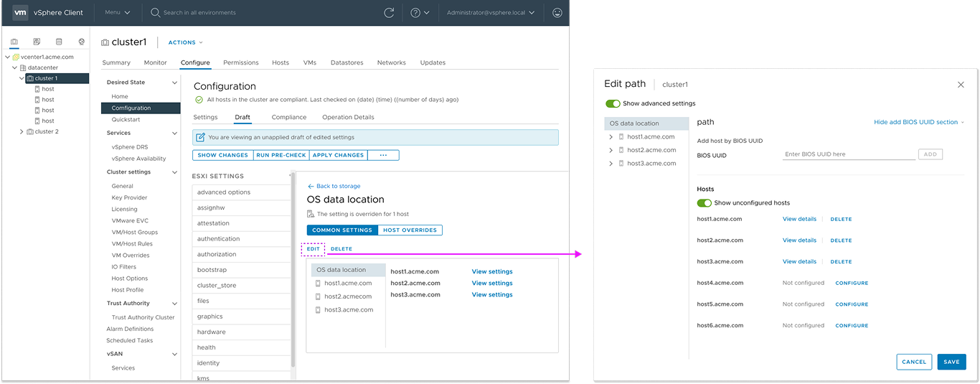Click the override icon beside setting text

point(311,214)
